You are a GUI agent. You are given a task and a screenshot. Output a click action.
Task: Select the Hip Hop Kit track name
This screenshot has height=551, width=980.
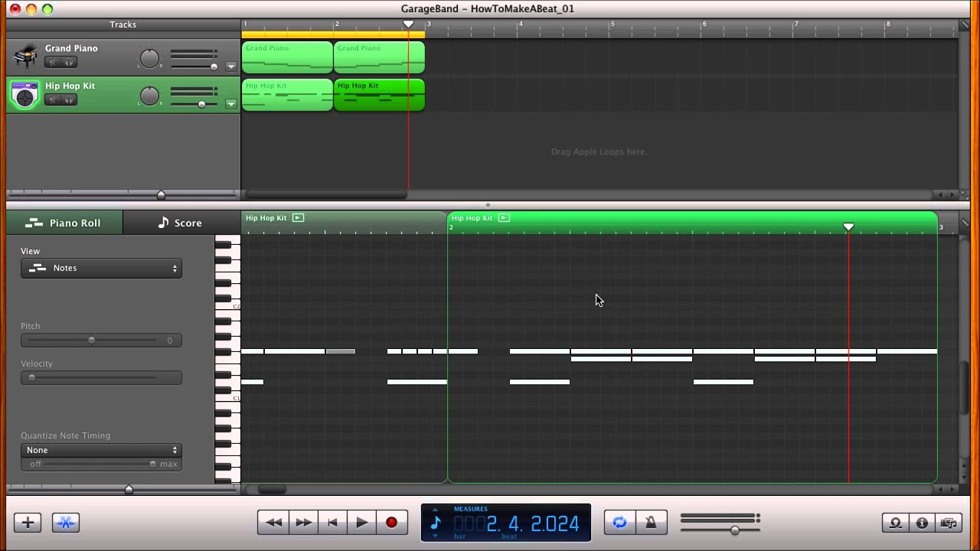[x=70, y=86]
